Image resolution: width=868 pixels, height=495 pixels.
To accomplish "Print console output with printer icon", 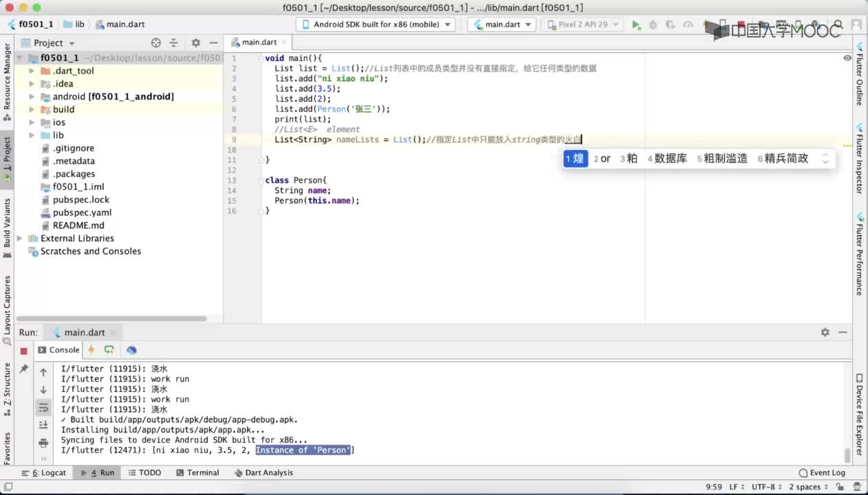I will click(43, 443).
